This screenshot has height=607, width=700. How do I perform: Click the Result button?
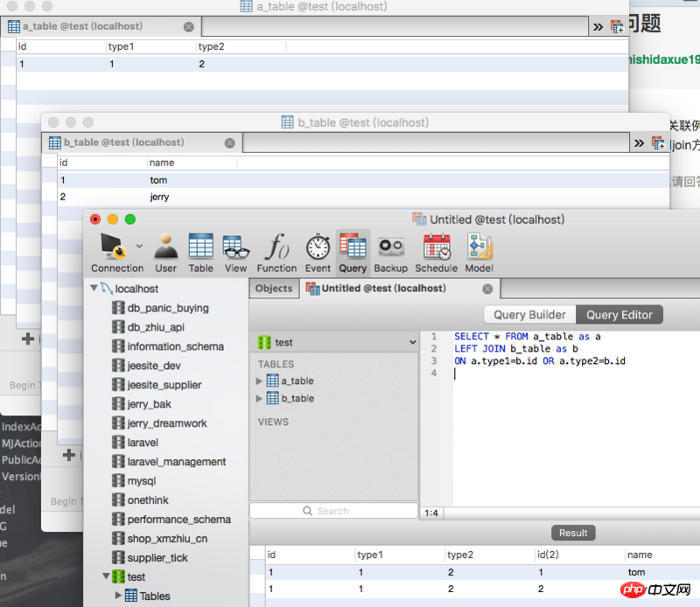tap(573, 533)
